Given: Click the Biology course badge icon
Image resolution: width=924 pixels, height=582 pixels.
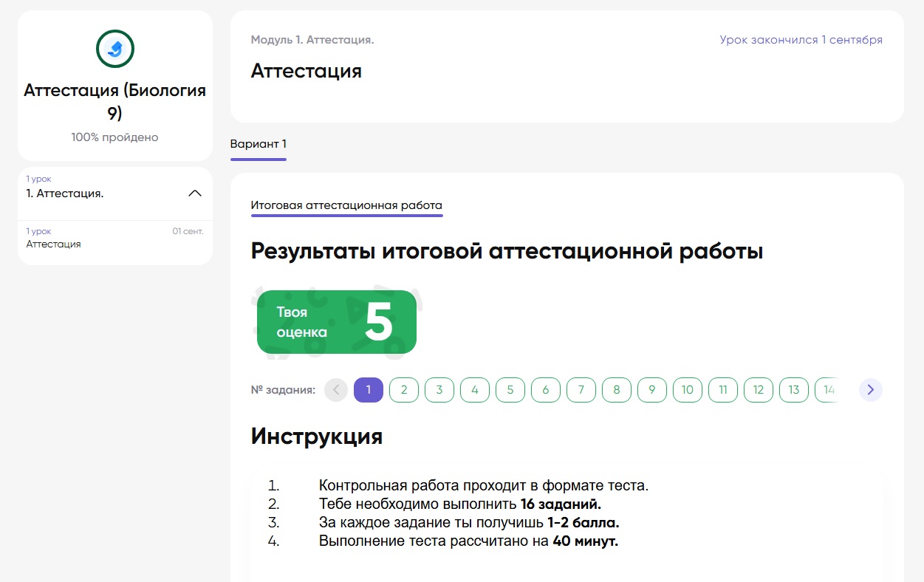Looking at the screenshot, I should (114, 49).
